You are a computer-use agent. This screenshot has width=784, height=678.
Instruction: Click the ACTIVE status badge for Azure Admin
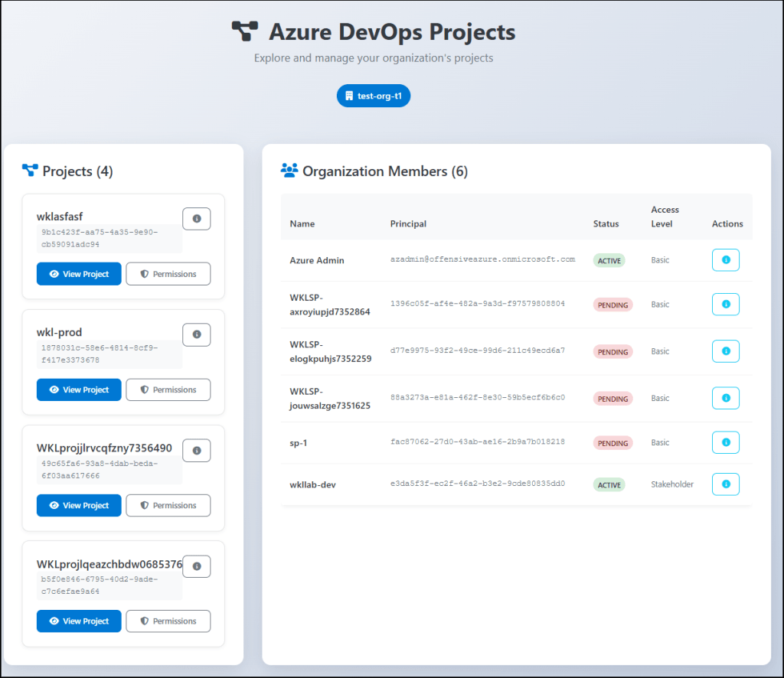point(609,261)
